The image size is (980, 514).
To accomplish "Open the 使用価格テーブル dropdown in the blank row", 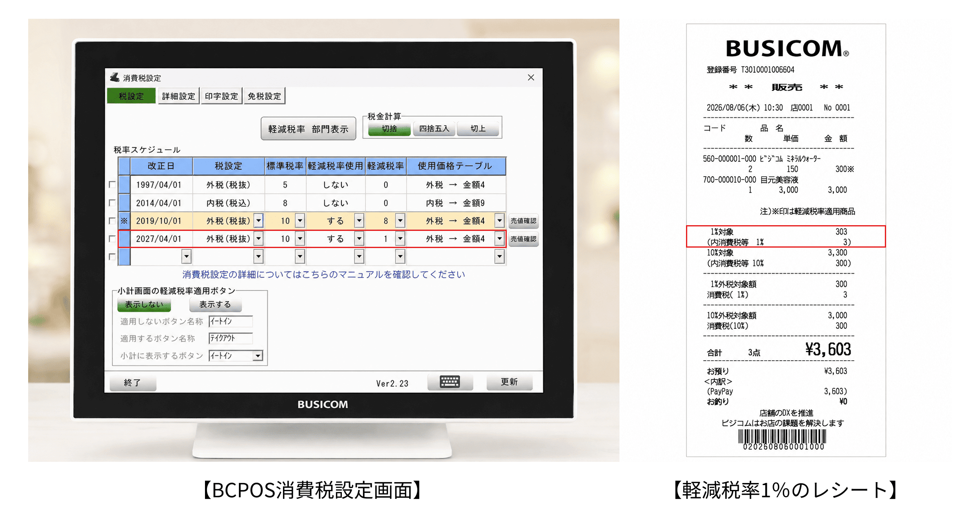I will click(x=500, y=257).
